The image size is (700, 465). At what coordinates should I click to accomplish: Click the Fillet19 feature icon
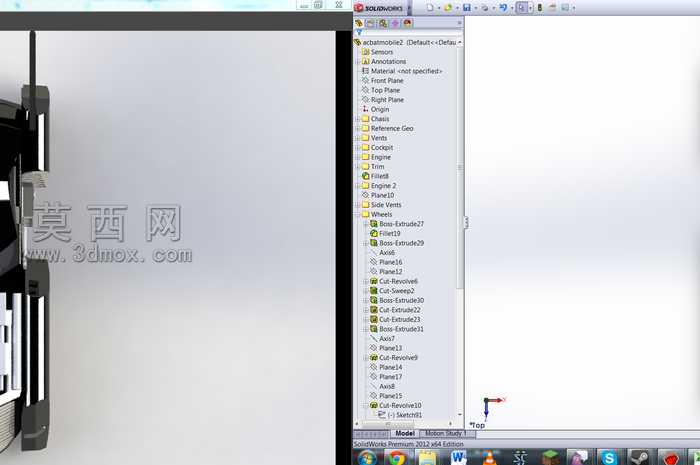point(374,233)
